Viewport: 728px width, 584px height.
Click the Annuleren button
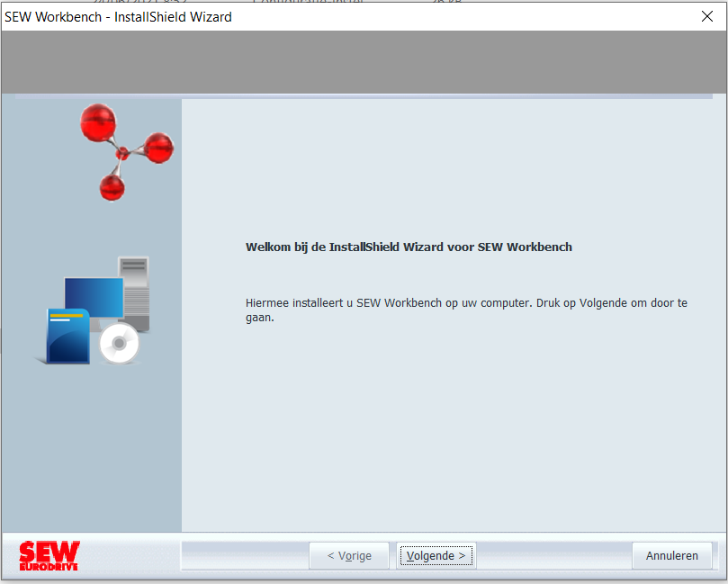coord(672,556)
